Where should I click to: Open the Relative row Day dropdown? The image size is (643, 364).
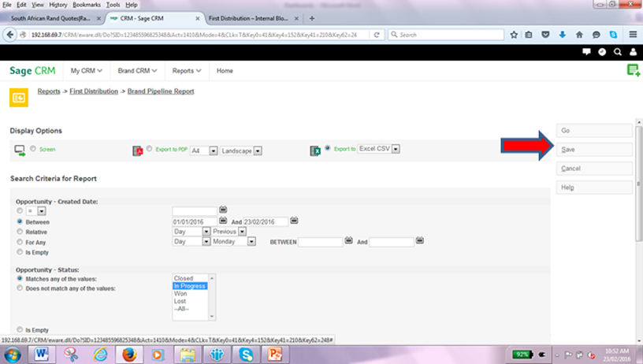coord(191,232)
